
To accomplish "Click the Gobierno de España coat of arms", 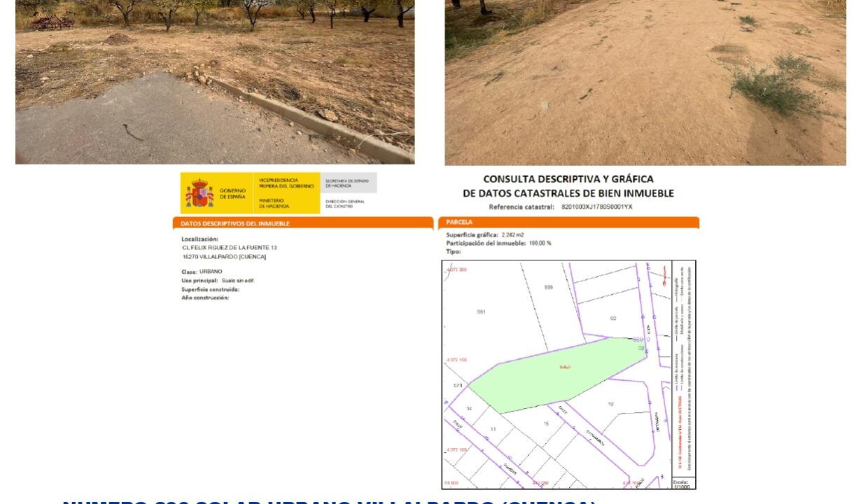I will [199, 193].
